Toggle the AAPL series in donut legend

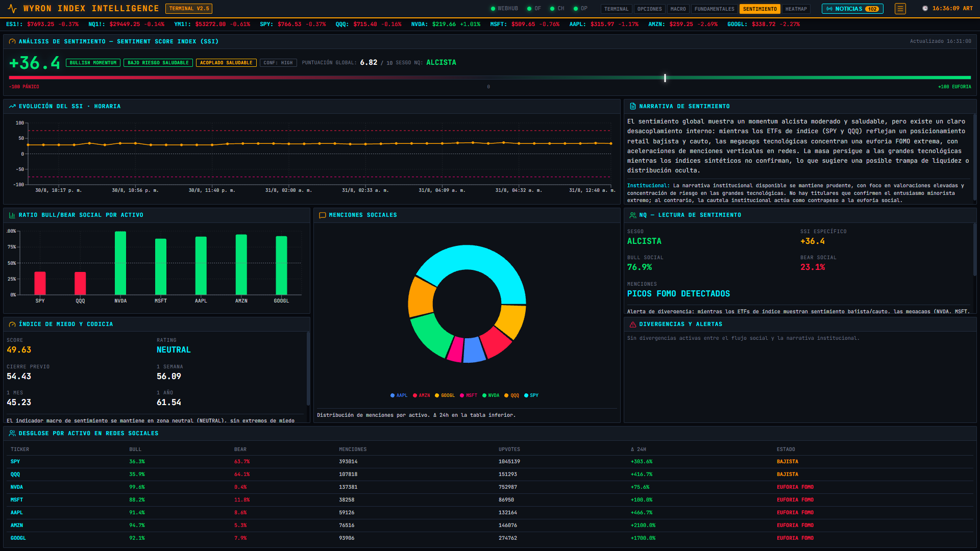(399, 395)
